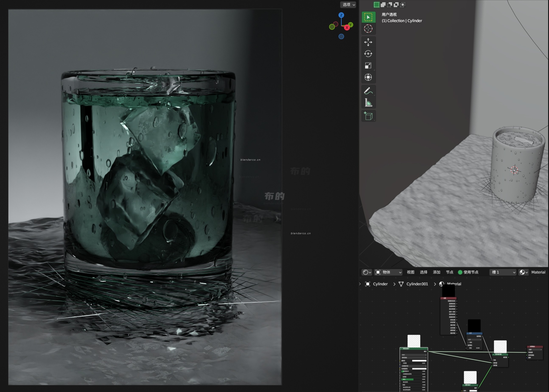Adjust the IOR 1.400 slider
Image resolution: width=549 pixels, height=392 pixels.
click(414, 371)
